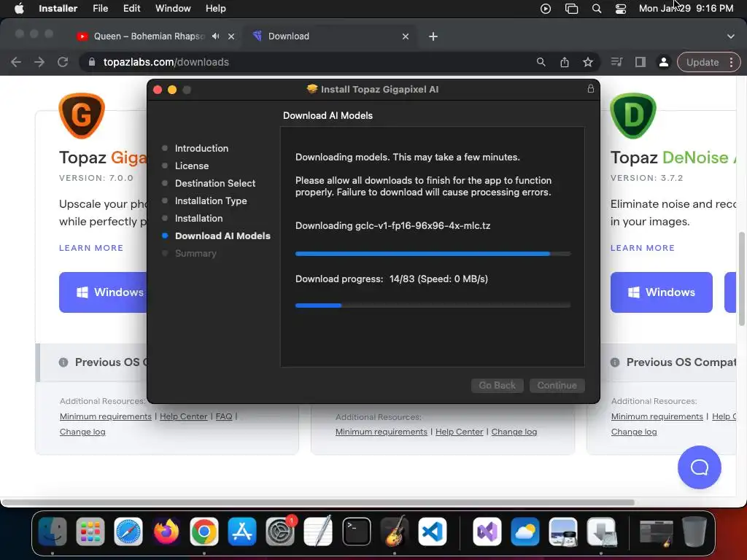Viewport: 747px width, 560px height.
Task: Open System Settings with update badge
Action: tap(280, 532)
